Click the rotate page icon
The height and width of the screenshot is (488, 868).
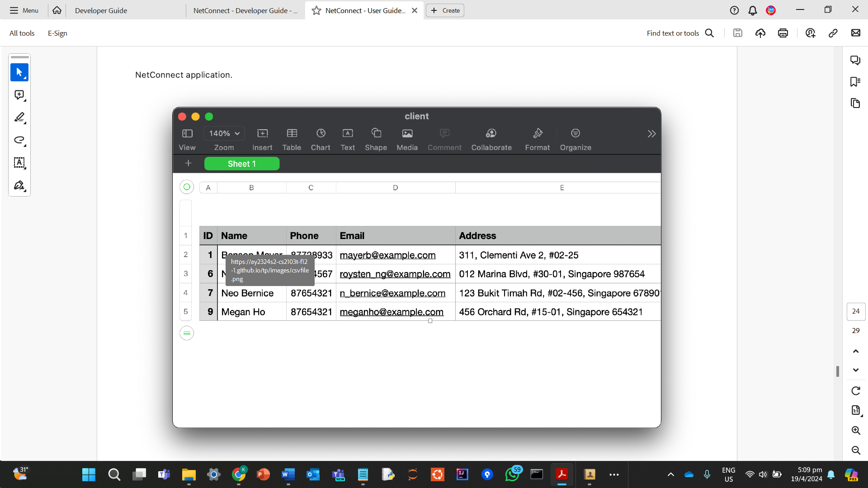(x=855, y=391)
